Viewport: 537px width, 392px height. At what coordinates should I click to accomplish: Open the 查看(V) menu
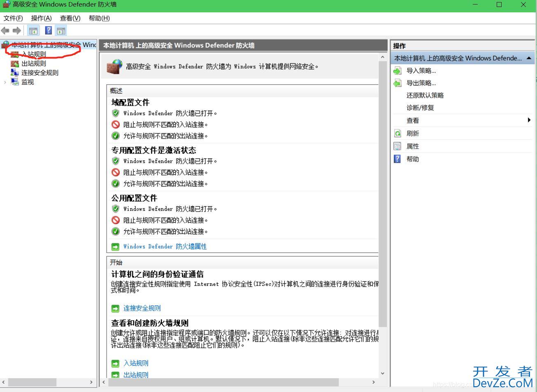click(x=70, y=18)
